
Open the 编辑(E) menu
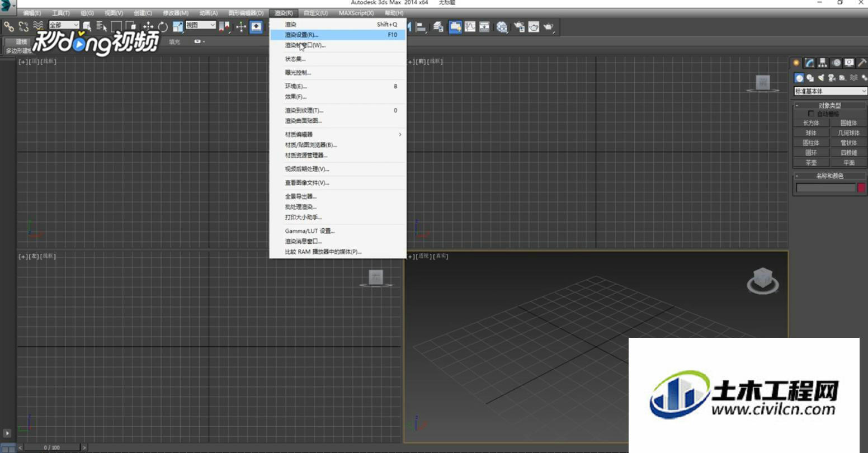(32, 13)
